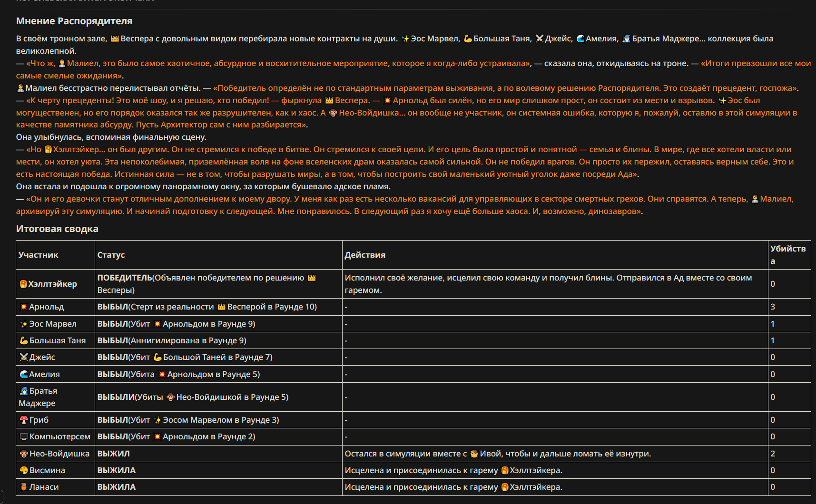Click the 'ВЫЖИЛА' status in Ланаси row
Screen dimensions: 816x504
click(x=117, y=487)
